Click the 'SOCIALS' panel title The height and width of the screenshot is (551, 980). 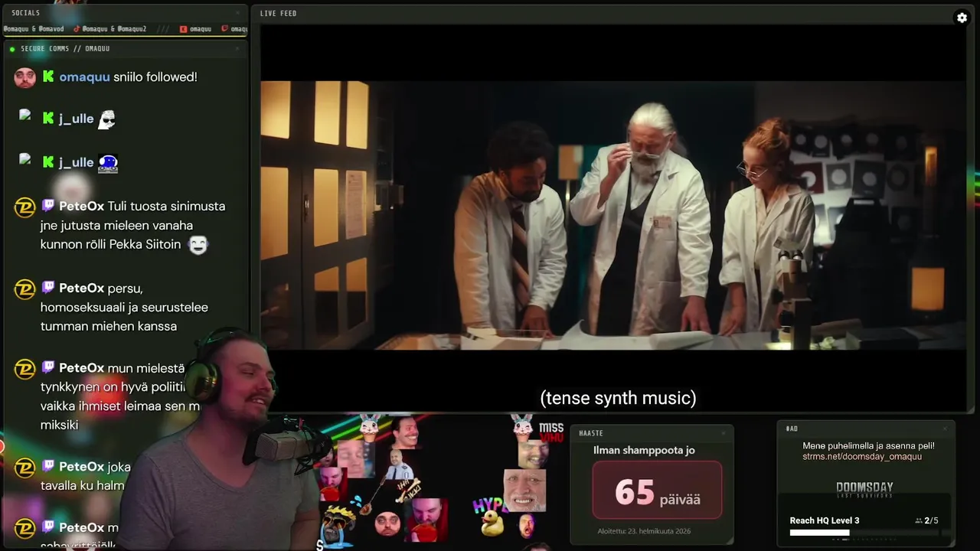coord(26,13)
